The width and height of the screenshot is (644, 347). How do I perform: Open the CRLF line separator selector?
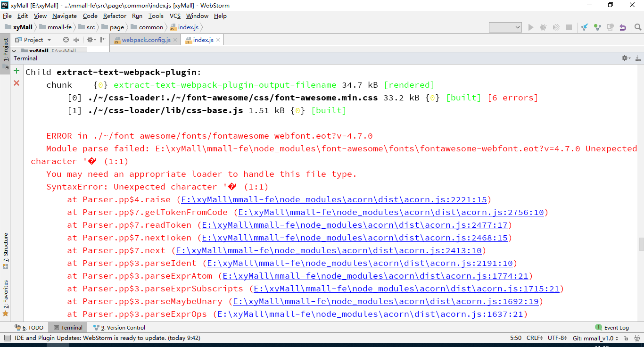click(x=535, y=338)
